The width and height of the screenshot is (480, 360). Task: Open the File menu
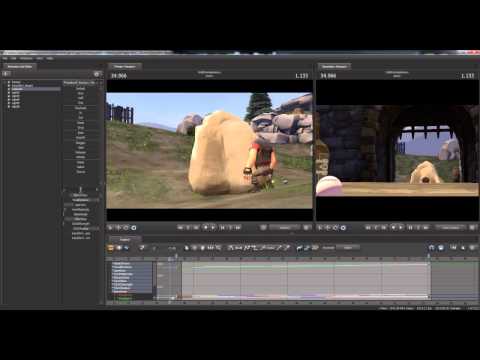pos(5,58)
